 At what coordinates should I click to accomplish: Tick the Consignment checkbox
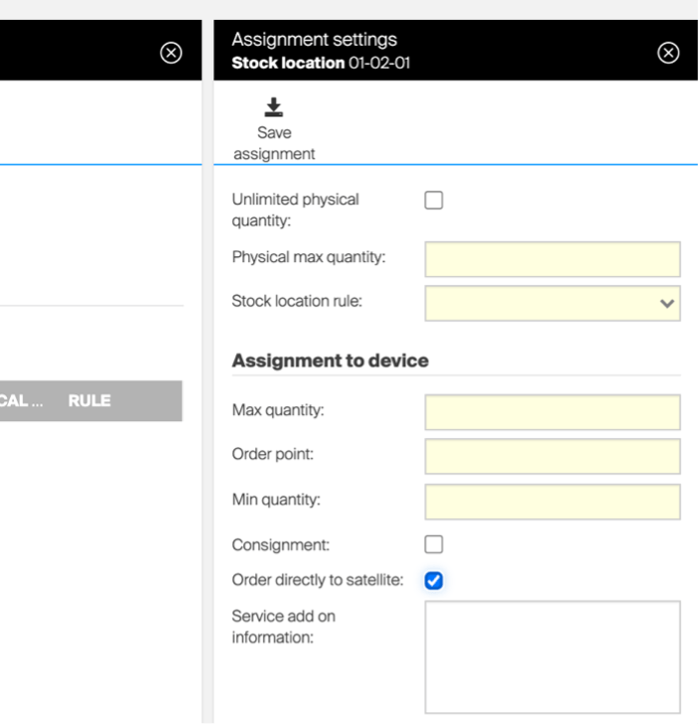point(434,544)
